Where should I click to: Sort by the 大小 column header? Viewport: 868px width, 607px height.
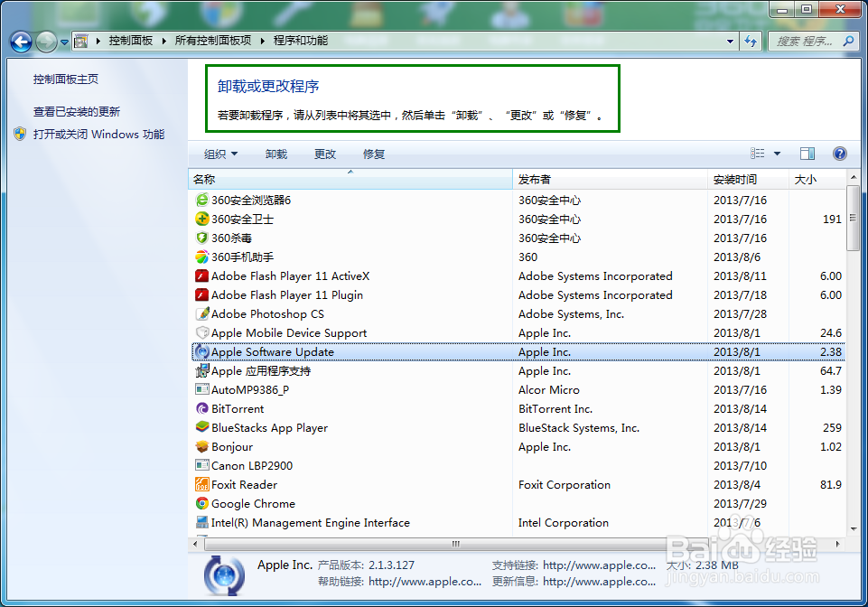(817, 179)
